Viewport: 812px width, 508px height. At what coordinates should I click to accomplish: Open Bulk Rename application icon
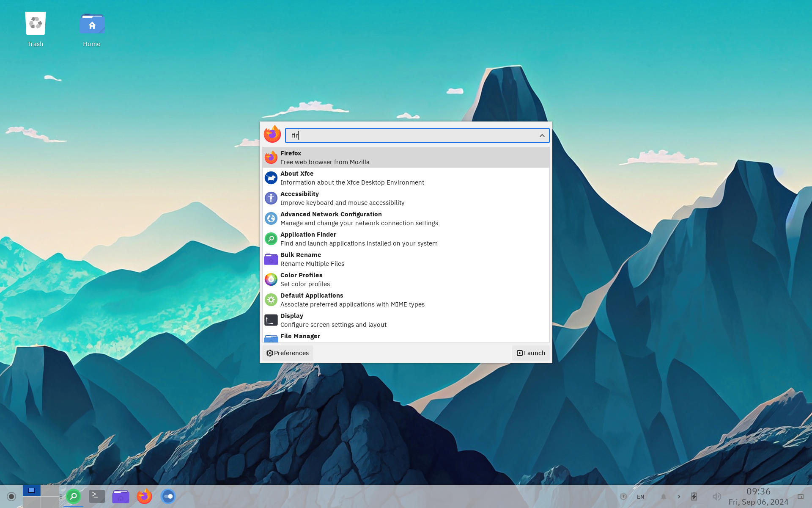271,259
